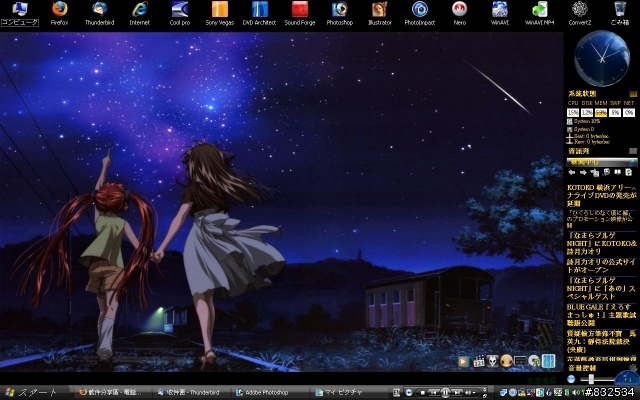
Task: Click the highlighted MEM usage box
Action: click(x=601, y=112)
